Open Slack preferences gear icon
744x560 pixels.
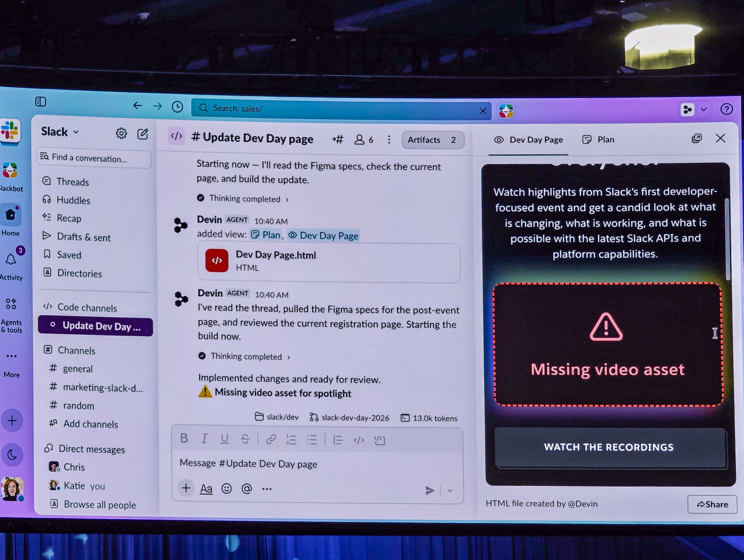(121, 133)
